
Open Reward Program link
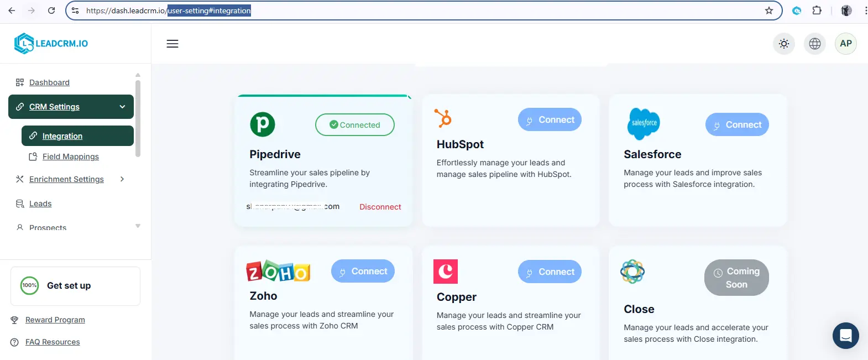(x=55, y=320)
